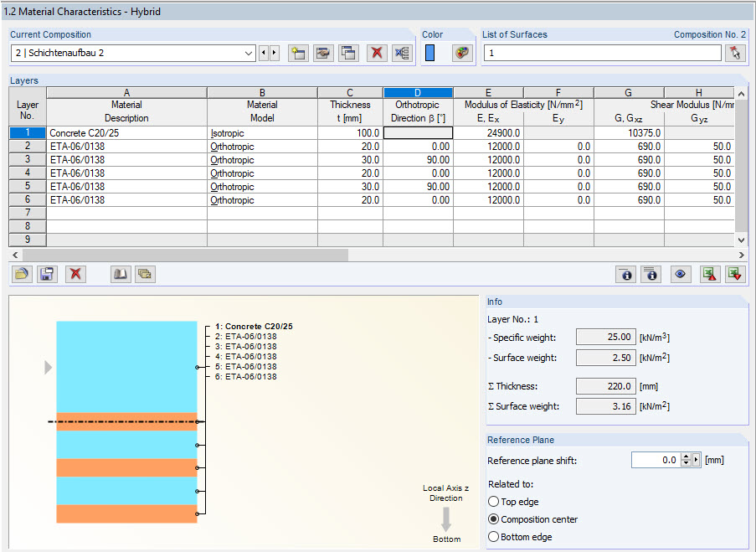Select layer row number 4

coord(28,173)
